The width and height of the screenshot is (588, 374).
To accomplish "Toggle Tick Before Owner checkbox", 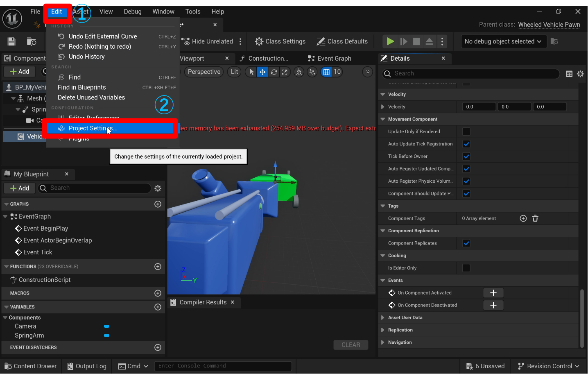I will [x=466, y=156].
